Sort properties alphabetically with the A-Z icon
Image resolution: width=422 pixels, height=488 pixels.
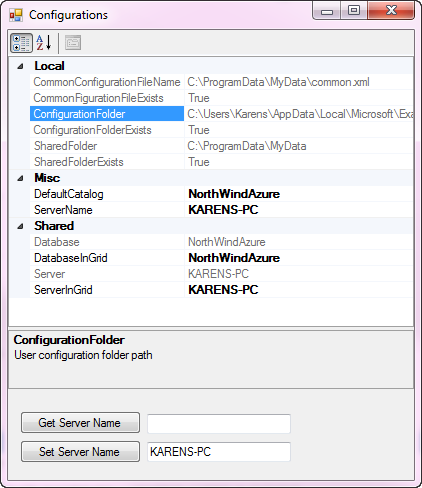click(44, 43)
